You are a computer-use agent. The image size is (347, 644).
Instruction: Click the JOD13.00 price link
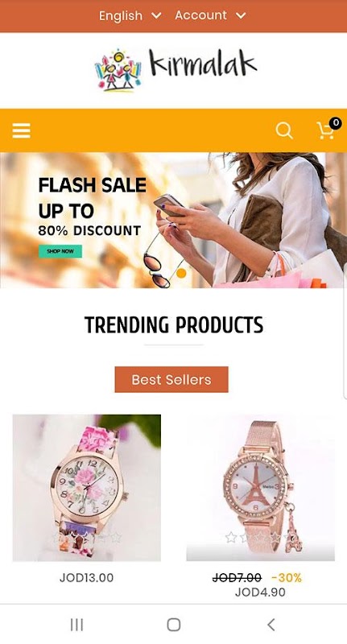[87, 577]
